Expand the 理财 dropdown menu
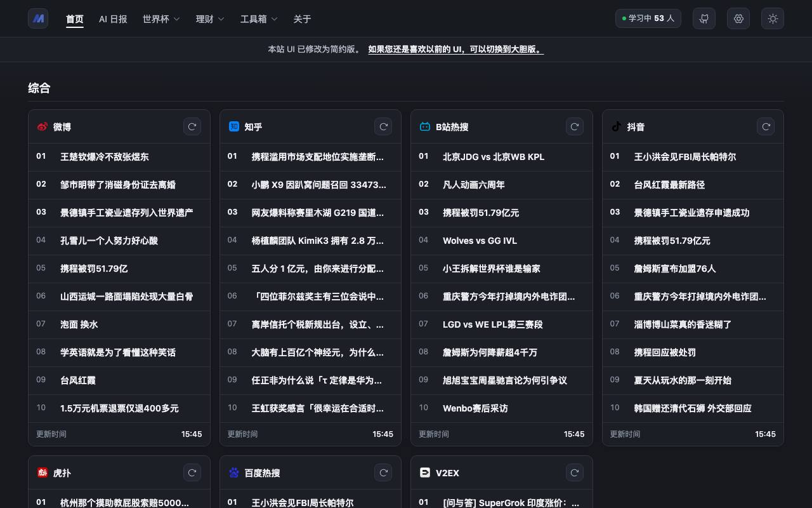The height and width of the screenshot is (508, 812). click(210, 19)
